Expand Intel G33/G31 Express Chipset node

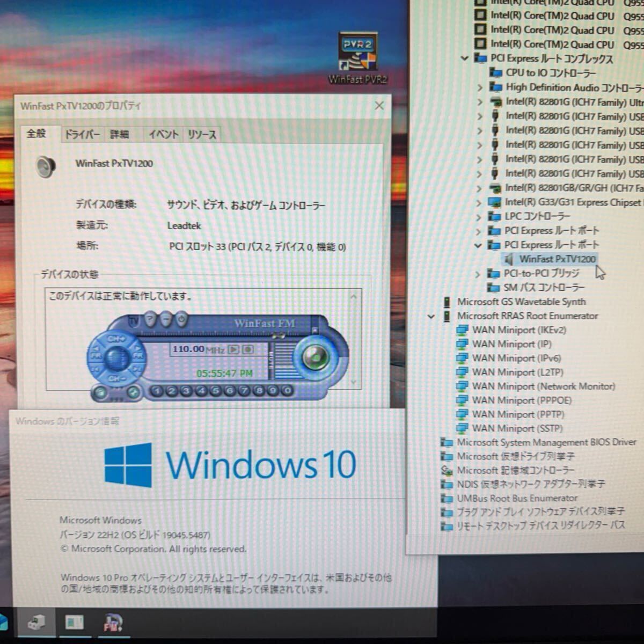(x=479, y=203)
